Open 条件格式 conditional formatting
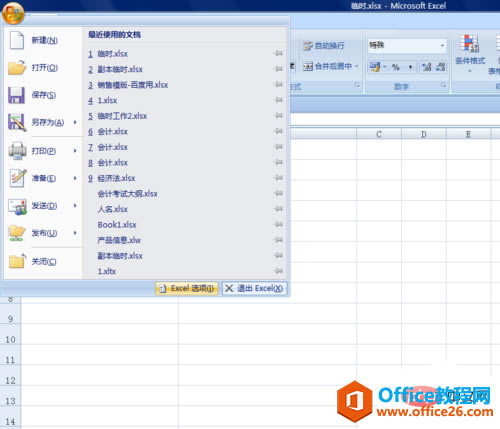Viewport: 500px width, 429px height. coord(470,53)
